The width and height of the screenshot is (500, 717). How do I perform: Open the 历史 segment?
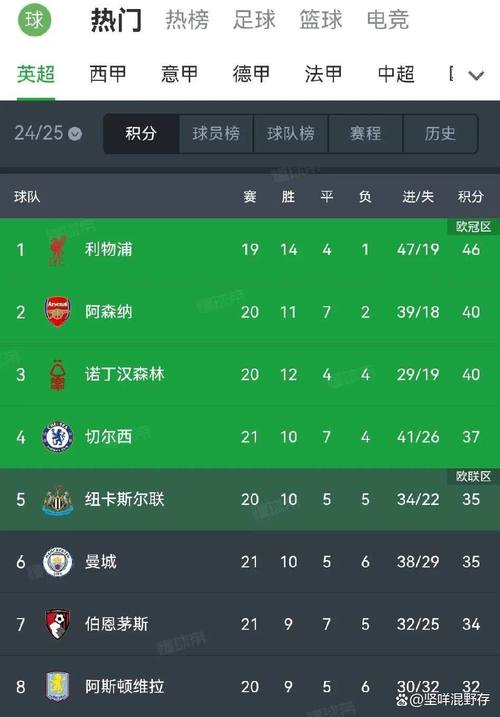point(440,134)
